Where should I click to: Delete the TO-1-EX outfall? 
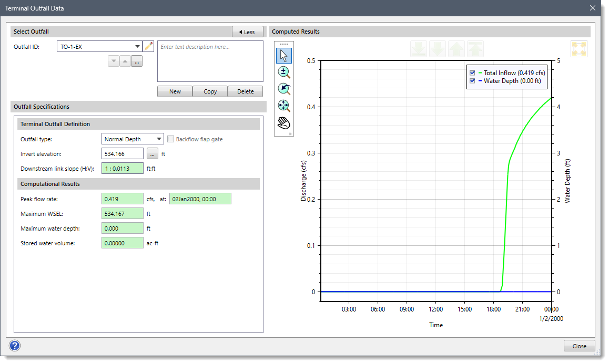(x=245, y=91)
